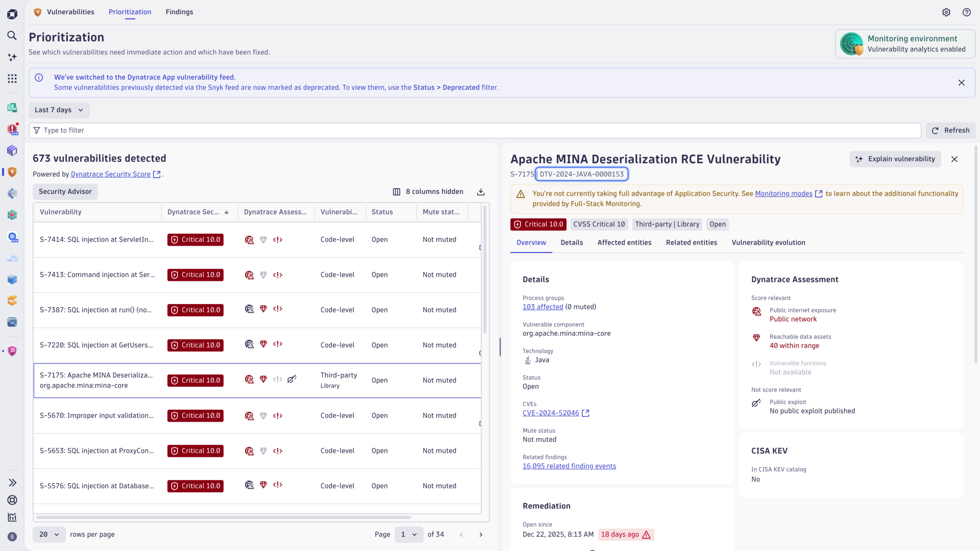Open the app launcher grid icon

(12, 78)
